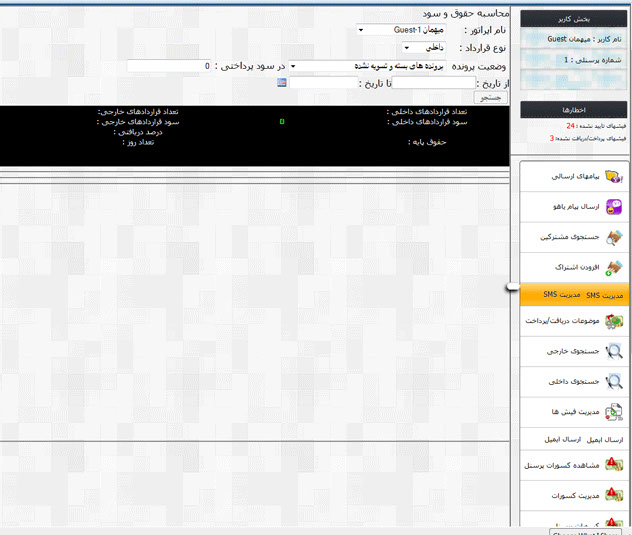Click the جستجوی خارجی magnifier icon

click(x=614, y=351)
